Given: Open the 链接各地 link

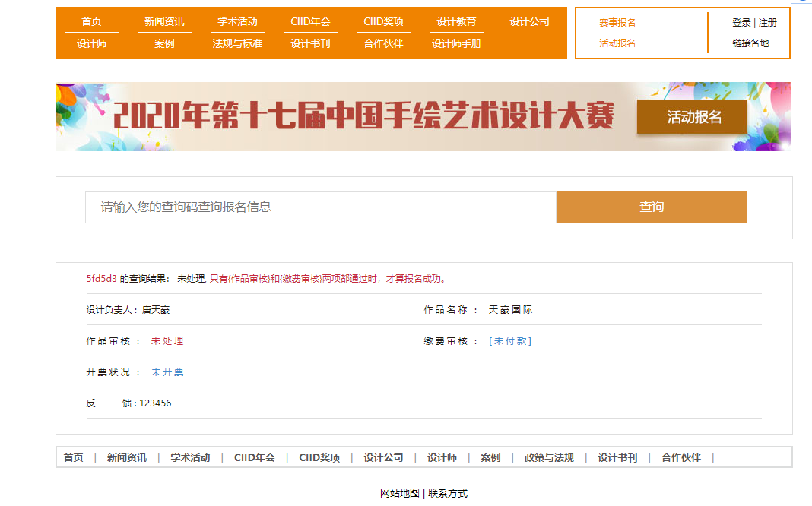Looking at the screenshot, I should pos(750,43).
